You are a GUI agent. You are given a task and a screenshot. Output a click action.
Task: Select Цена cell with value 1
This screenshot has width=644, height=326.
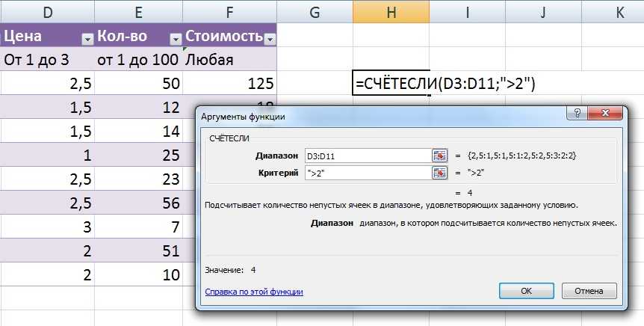(x=47, y=155)
